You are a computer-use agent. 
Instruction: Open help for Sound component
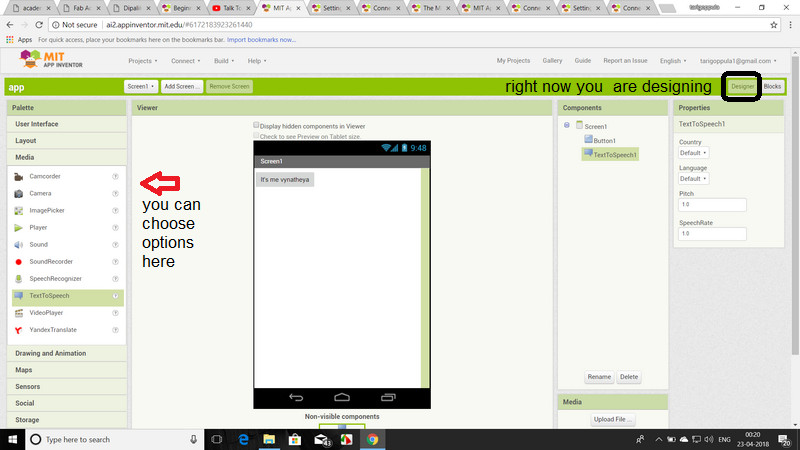pos(115,245)
